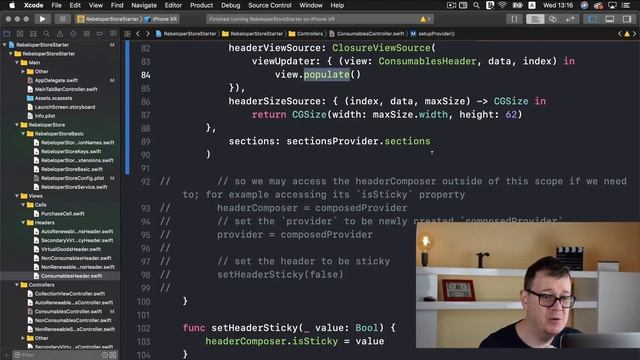640x360 pixels.
Task: Open the related items menu in jump bar
Action: 127,34
